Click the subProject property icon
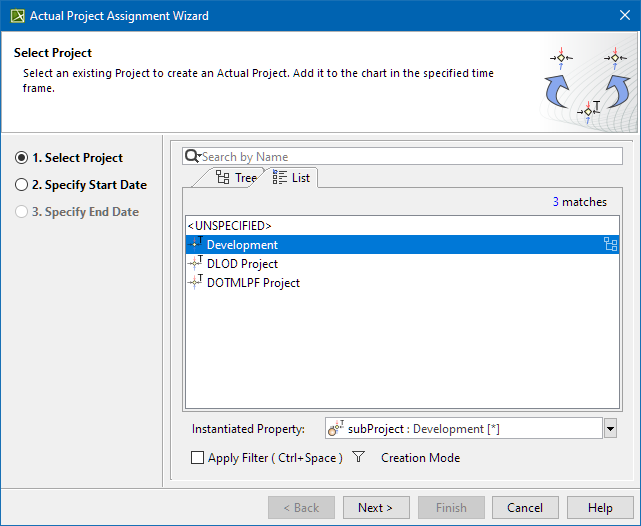The height and width of the screenshot is (526, 641). pyautogui.click(x=337, y=429)
